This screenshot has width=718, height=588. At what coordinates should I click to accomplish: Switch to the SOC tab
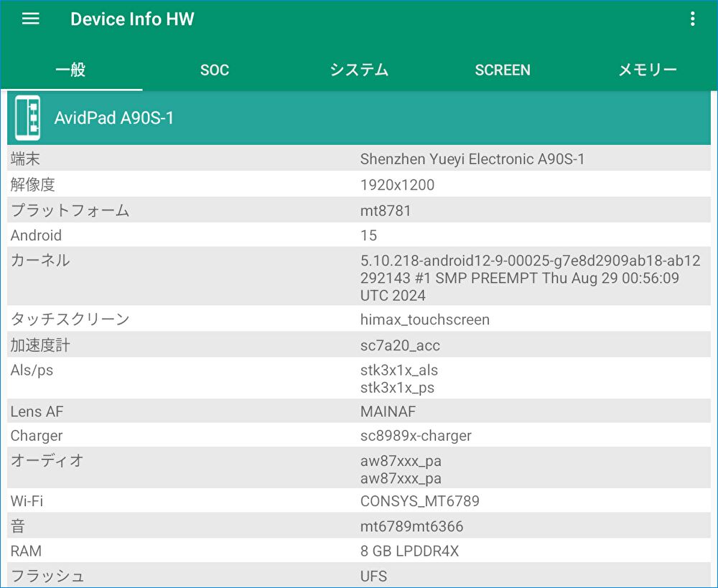(214, 70)
